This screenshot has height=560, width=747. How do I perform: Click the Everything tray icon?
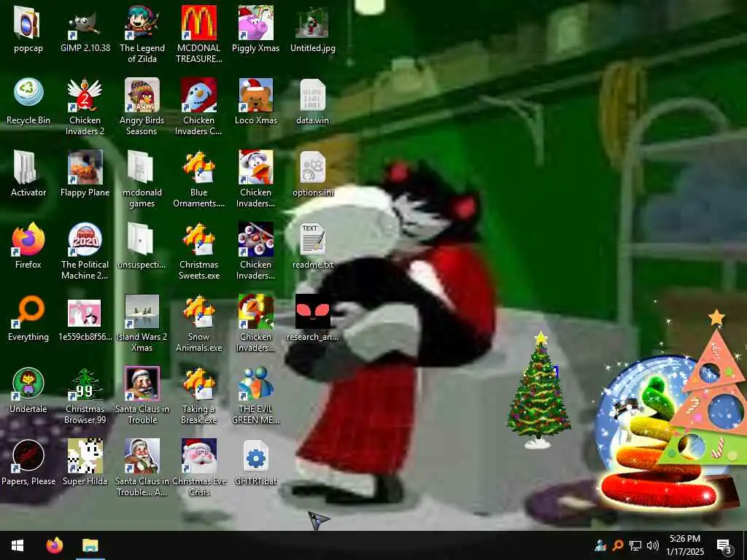click(618, 545)
